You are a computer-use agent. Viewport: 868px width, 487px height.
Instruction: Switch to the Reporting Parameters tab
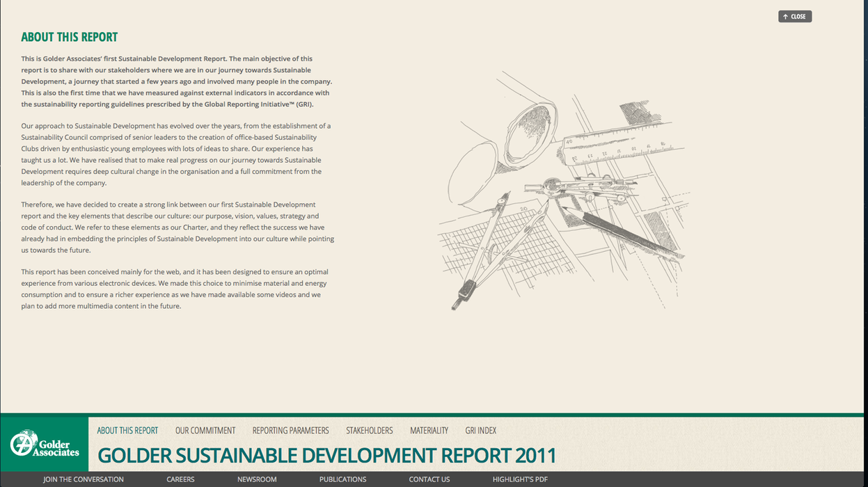[290, 431]
